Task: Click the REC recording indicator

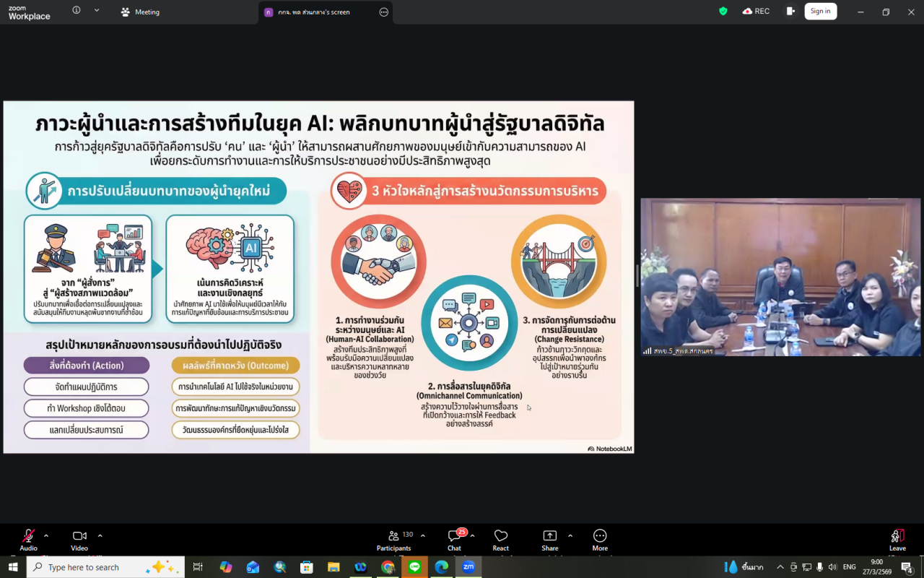Action: coord(756,11)
